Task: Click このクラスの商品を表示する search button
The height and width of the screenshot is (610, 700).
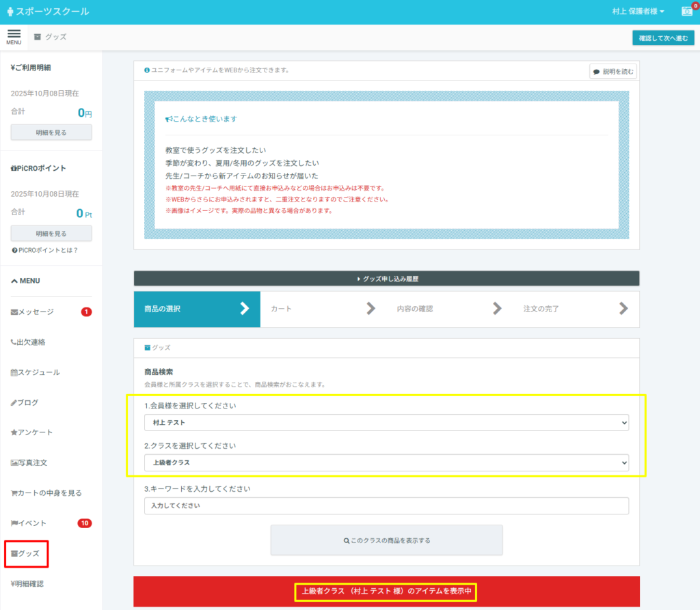Action: tap(386, 540)
